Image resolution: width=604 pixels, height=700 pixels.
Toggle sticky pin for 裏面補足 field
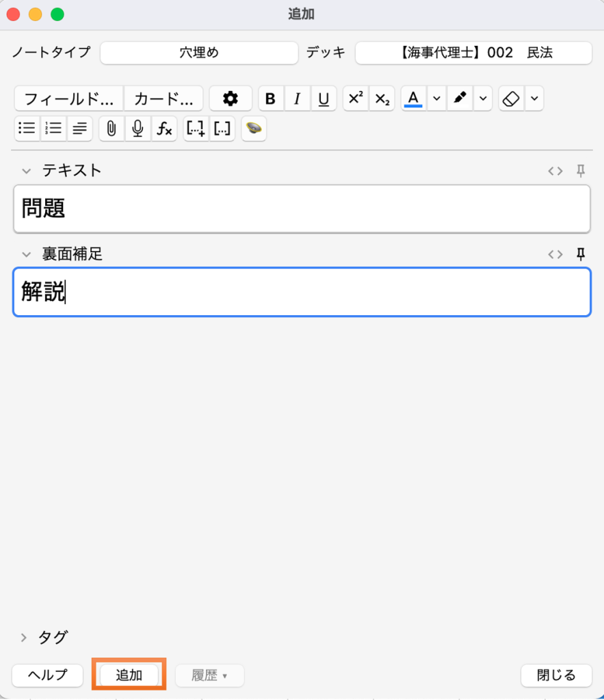[x=581, y=254]
